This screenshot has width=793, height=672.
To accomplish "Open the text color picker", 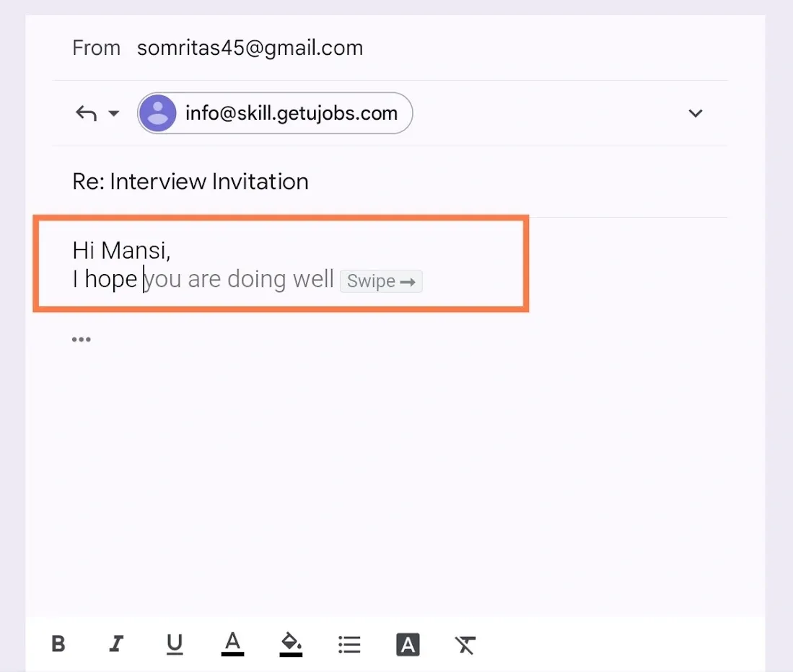I will tap(232, 644).
